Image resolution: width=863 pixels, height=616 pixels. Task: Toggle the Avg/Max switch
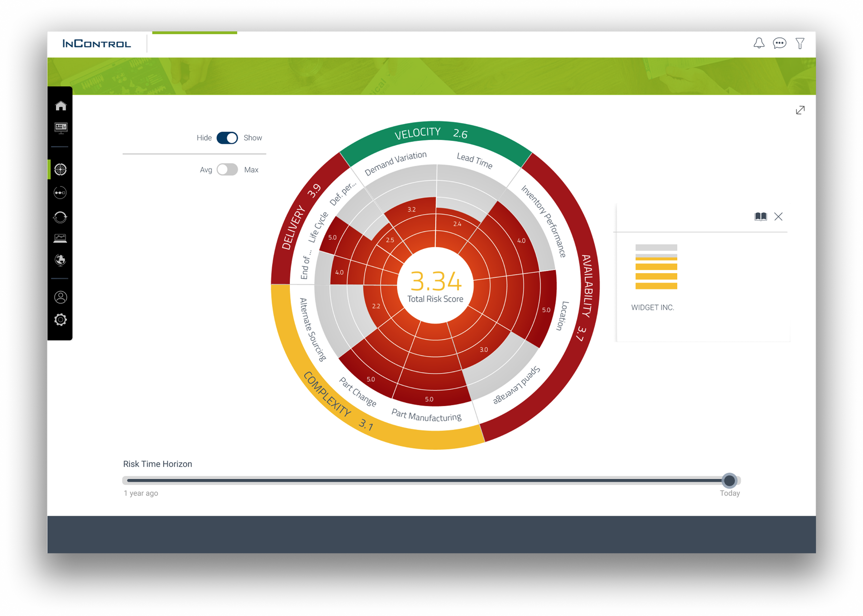pos(227,169)
